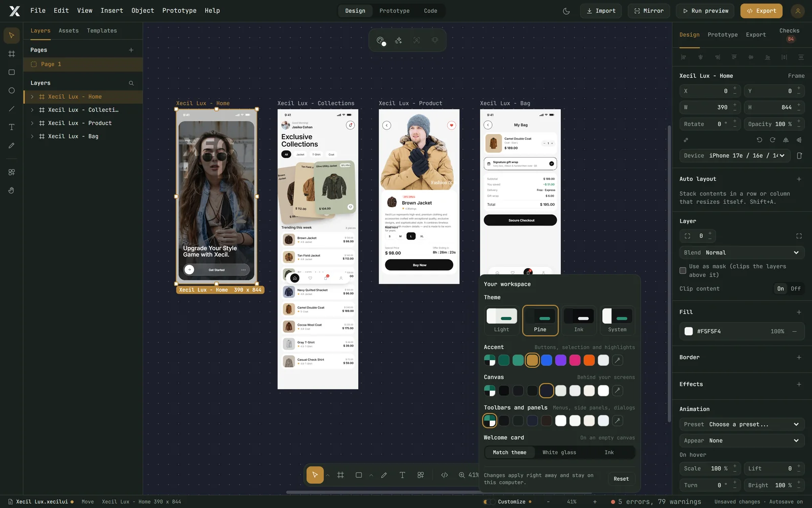The height and width of the screenshot is (508, 812).
Task: Click the width input field showing 390
Action: (x=709, y=107)
